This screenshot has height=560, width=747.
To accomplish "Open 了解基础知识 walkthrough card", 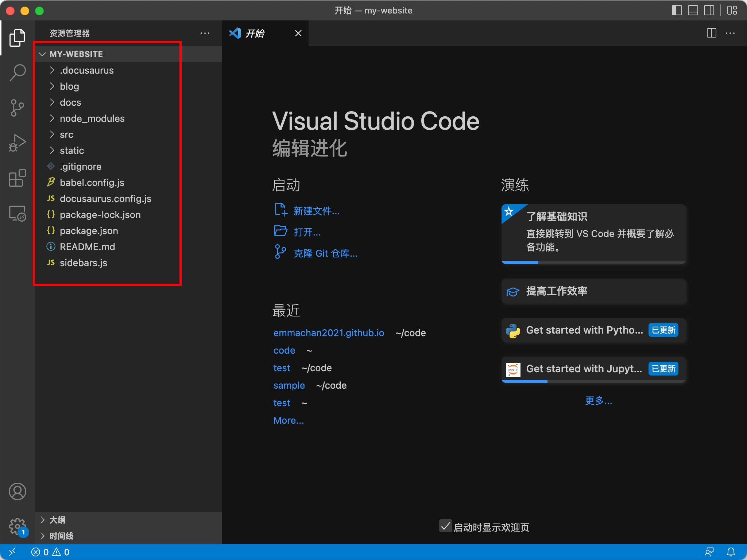I will (593, 234).
